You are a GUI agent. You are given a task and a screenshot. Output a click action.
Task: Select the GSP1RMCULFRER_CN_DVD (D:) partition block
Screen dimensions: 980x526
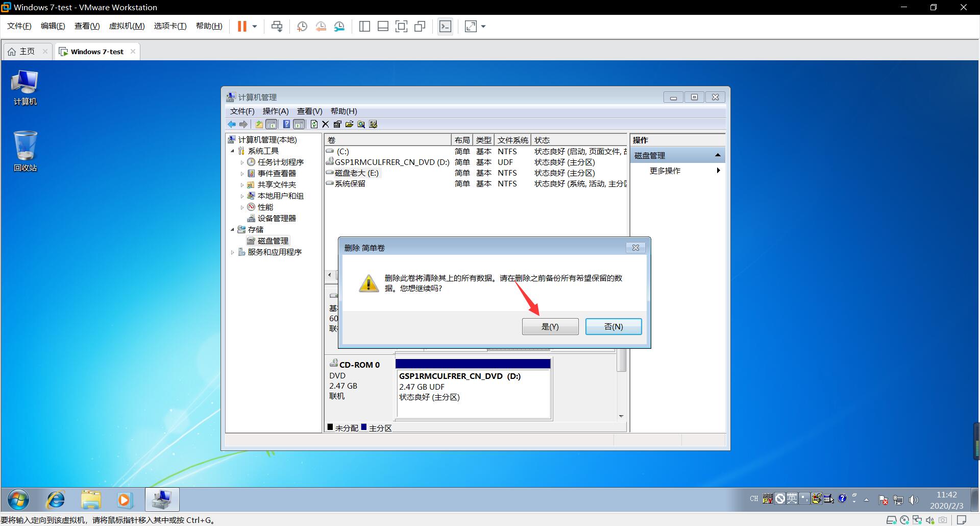click(x=473, y=389)
